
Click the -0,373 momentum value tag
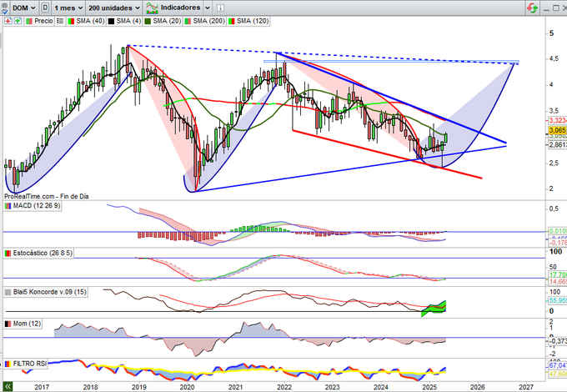[x=559, y=341]
